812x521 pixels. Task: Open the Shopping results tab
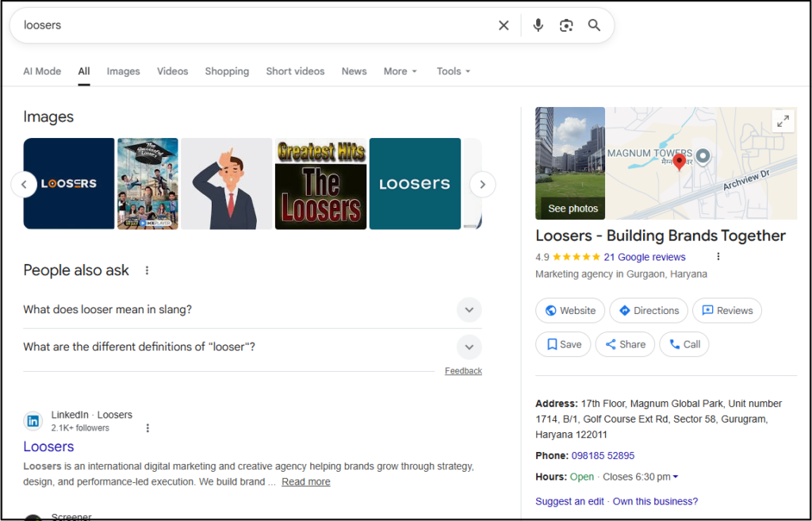[x=227, y=71]
